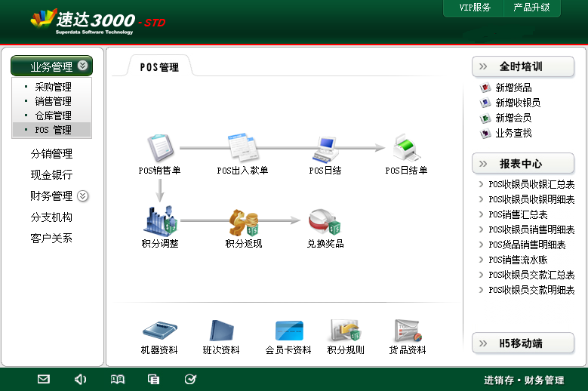Open 新增会员 training link
Viewport: 588px width, 391px height.
pos(513,118)
